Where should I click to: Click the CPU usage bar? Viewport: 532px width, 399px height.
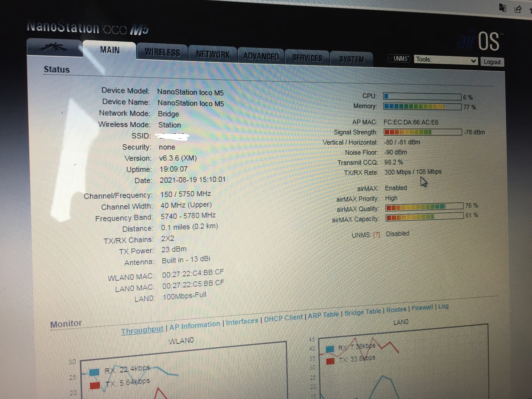[422, 97]
